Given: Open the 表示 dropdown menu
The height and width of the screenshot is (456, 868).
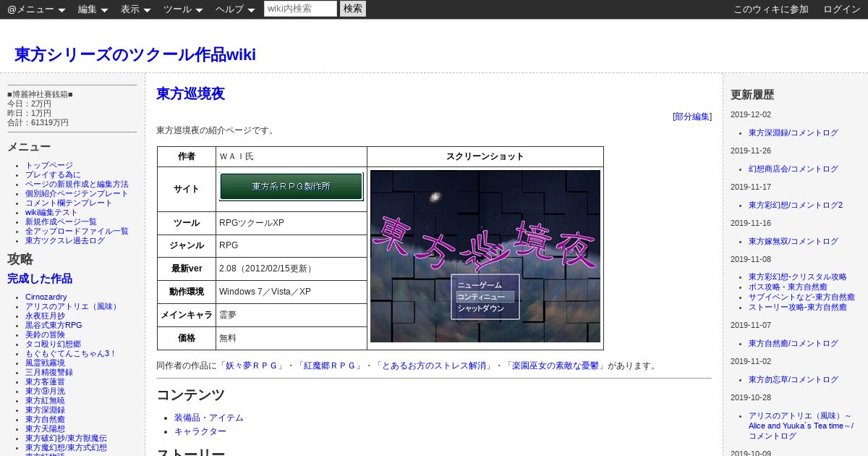Looking at the screenshot, I should 136,9.
